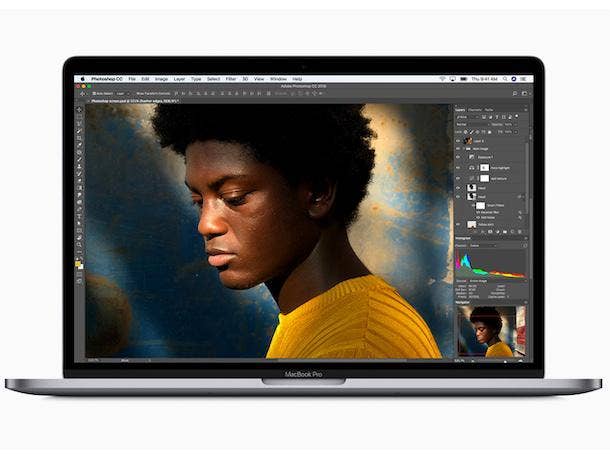Screen dimensions: 610x457
Task: Open the Apple menu
Action: coord(82,79)
